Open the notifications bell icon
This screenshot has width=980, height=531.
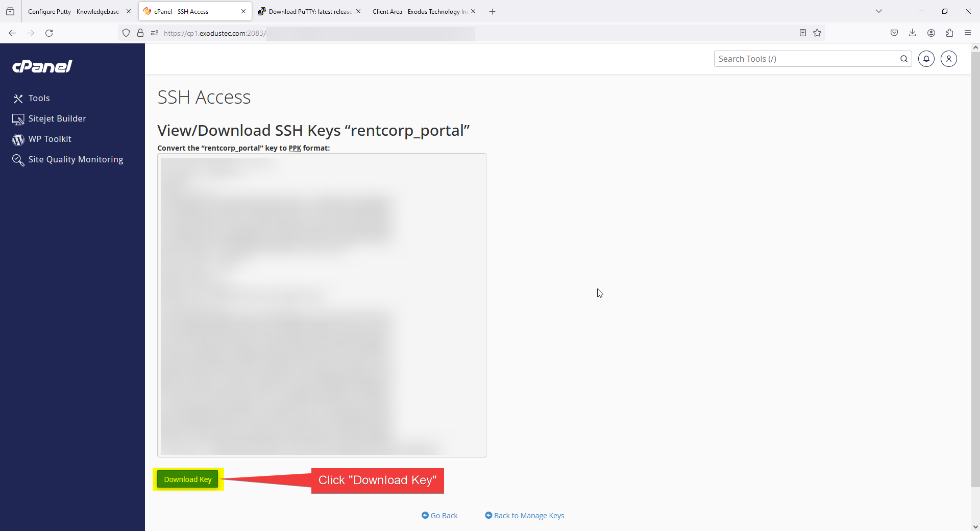click(x=926, y=59)
